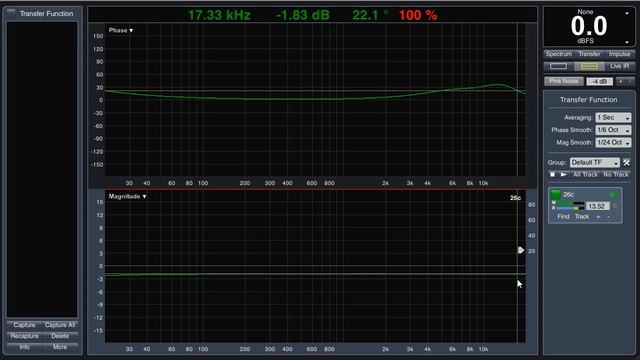The width and height of the screenshot is (640, 360).
Task: Start all measurements with the play button
Action: pyautogui.click(x=563, y=175)
